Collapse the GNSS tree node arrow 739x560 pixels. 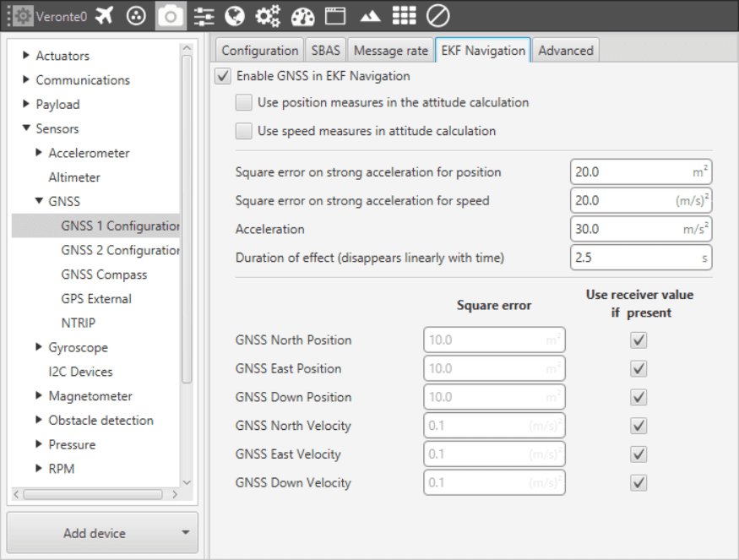(x=39, y=201)
